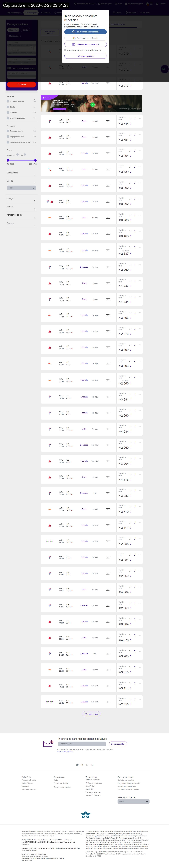Open the Hospedagens navigation tab
Viewport: 169px width, 868px height.
click(x=15, y=12)
